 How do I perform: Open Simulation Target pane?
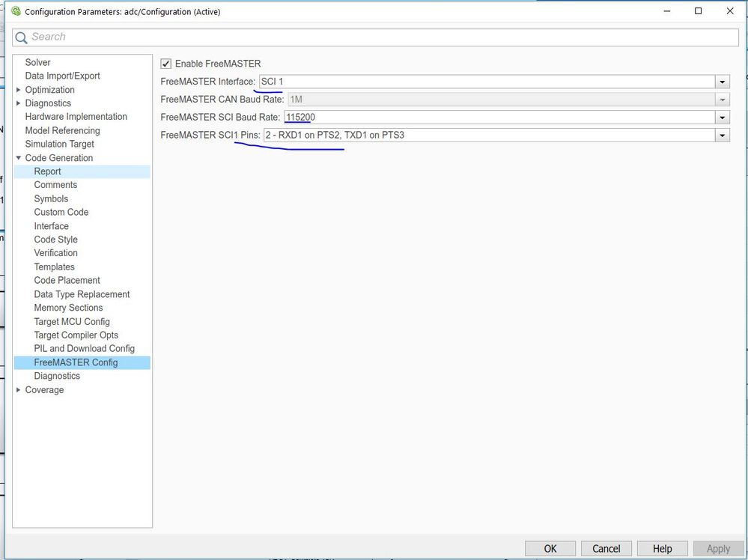[x=60, y=144]
